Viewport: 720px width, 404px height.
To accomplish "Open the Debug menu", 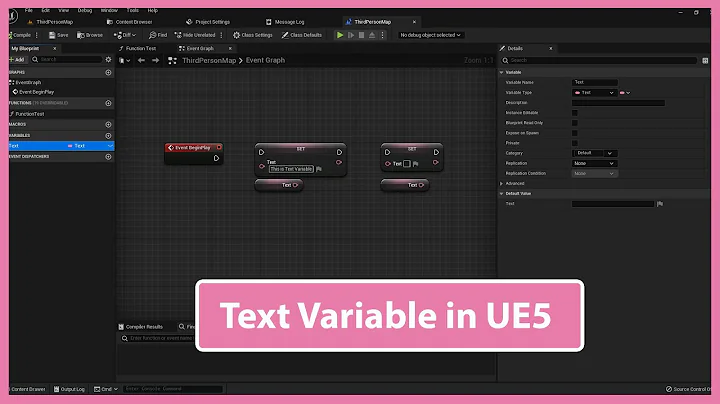I will [84, 10].
